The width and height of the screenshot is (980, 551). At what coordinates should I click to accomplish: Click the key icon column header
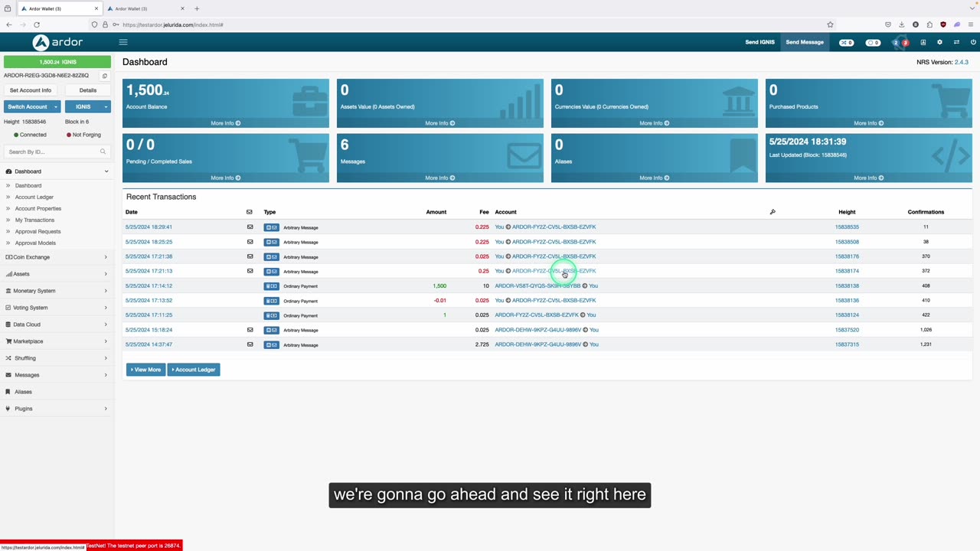click(773, 212)
